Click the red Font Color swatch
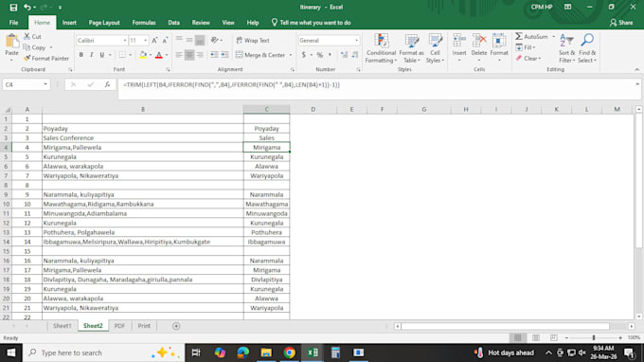Viewport: 644px width, 362px height. click(159, 55)
